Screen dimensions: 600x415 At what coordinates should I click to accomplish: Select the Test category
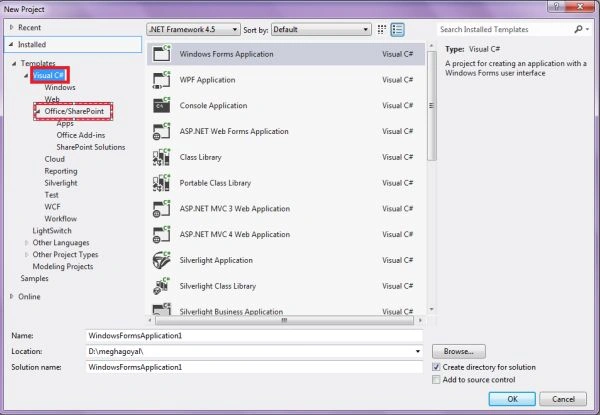pos(51,195)
